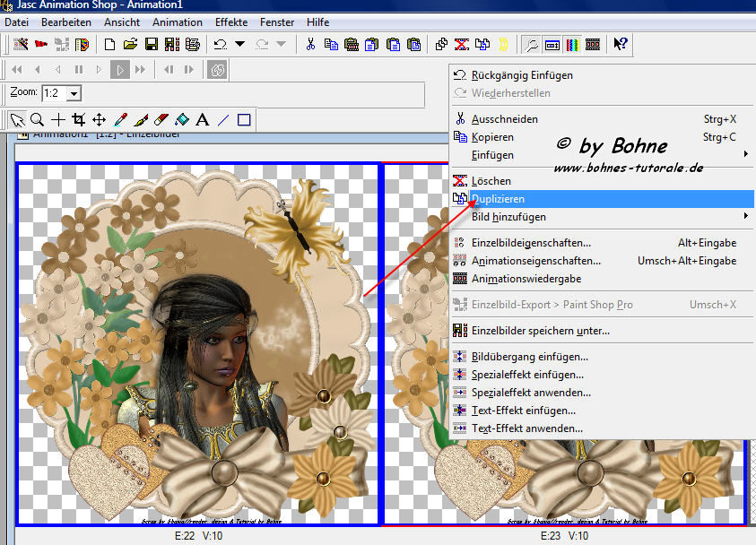The height and width of the screenshot is (545, 756).
Task: Click the scissors Cut icon in toolbar
Action: coord(310,44)
